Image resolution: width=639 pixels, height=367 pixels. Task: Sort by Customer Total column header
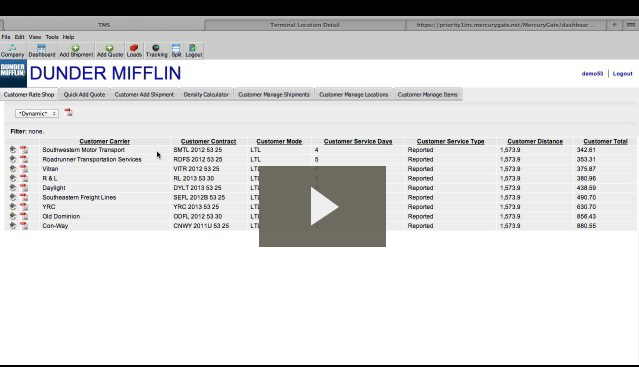605,141
